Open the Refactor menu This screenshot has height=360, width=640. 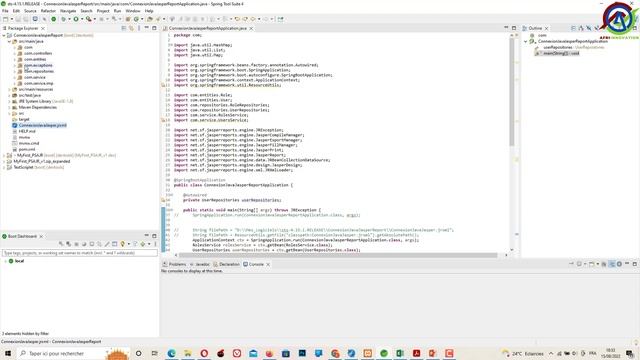pos(48,11)
